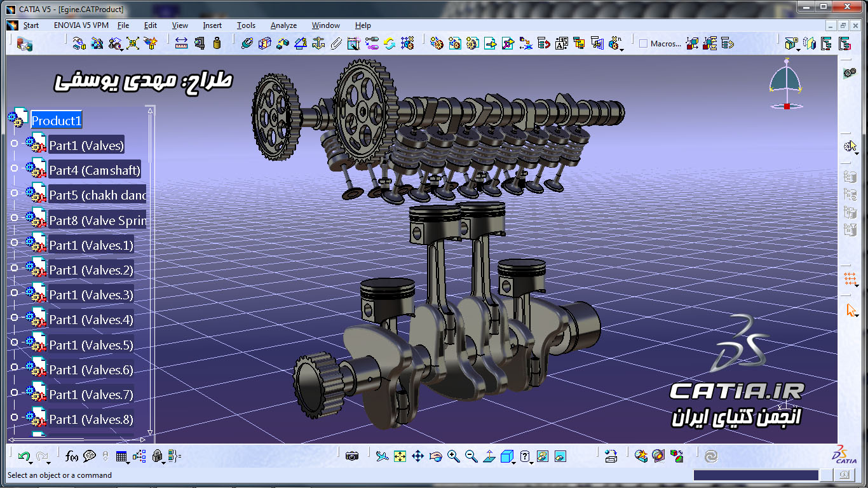Image resolution: width=868 pixels, height=488 pixels.
Task: Click the Isometric View cube icon
Action: [x=506, y=456]
